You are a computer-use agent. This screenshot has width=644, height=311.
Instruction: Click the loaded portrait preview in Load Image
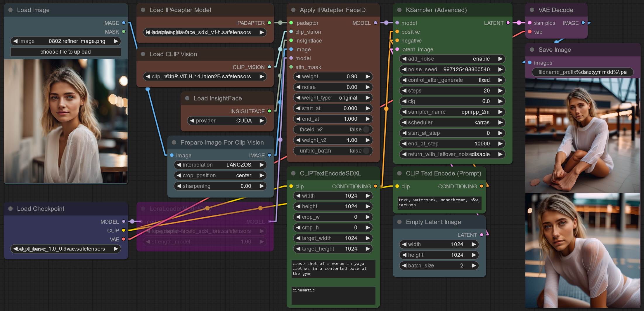[66, 121]
